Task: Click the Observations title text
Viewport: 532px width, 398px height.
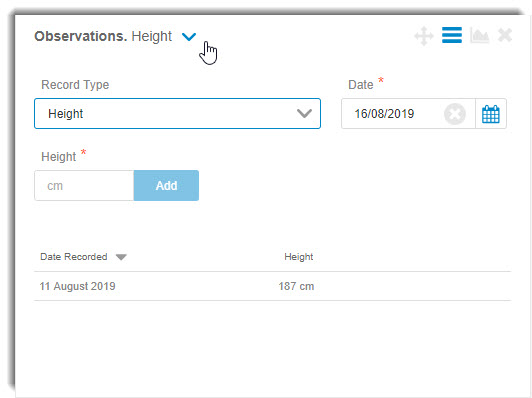Action: click(x=81, y=36)
